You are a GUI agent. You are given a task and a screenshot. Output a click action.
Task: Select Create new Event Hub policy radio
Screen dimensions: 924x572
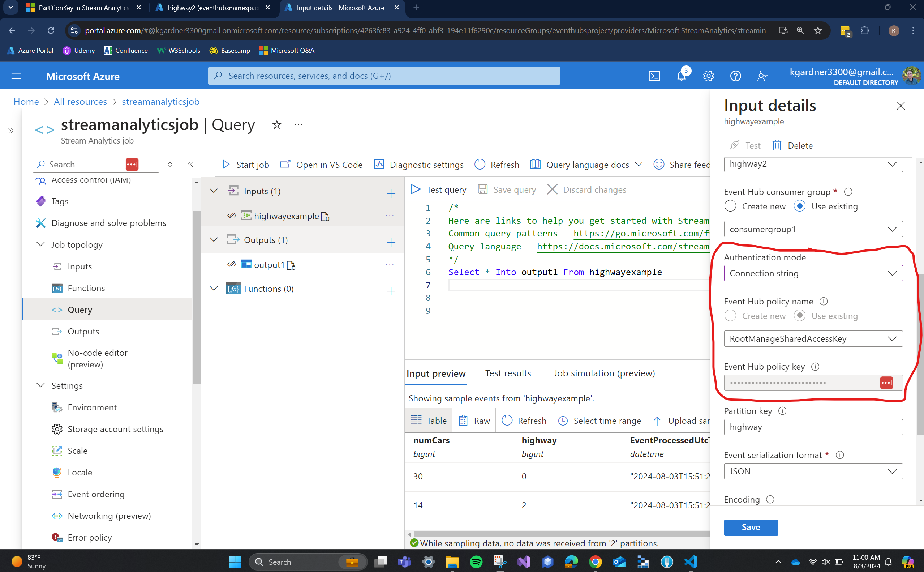730,316
